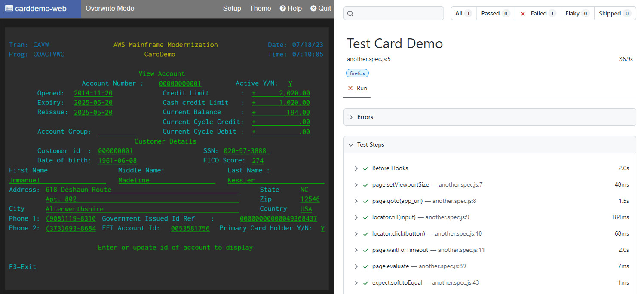
Task: Collapse the Test Steps section
Action: pos(490,145)
